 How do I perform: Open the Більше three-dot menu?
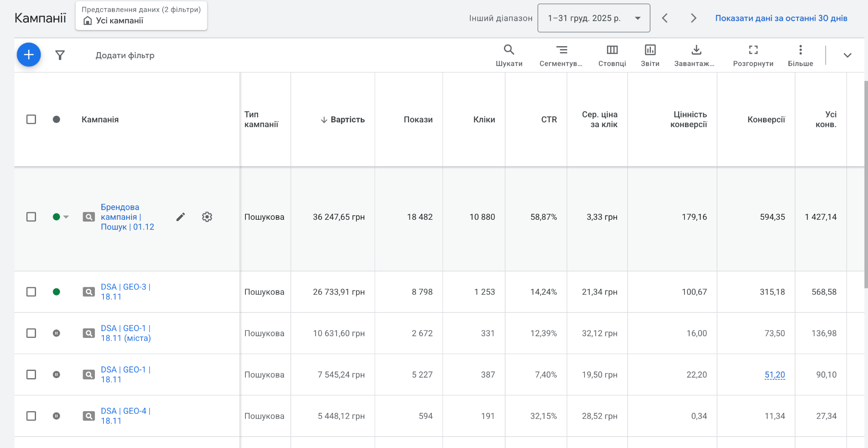pyautogui.click(x=800, y=55)
